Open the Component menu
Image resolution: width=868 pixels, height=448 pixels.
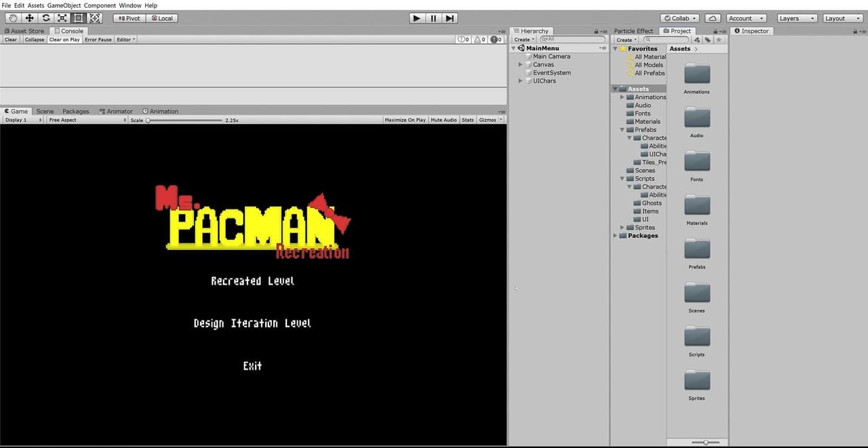point(100,5)
